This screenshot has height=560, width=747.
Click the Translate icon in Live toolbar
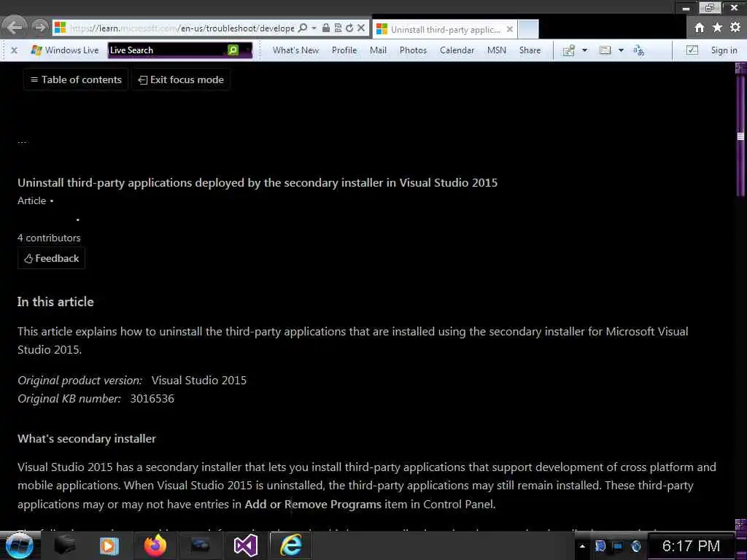[638, 50]
